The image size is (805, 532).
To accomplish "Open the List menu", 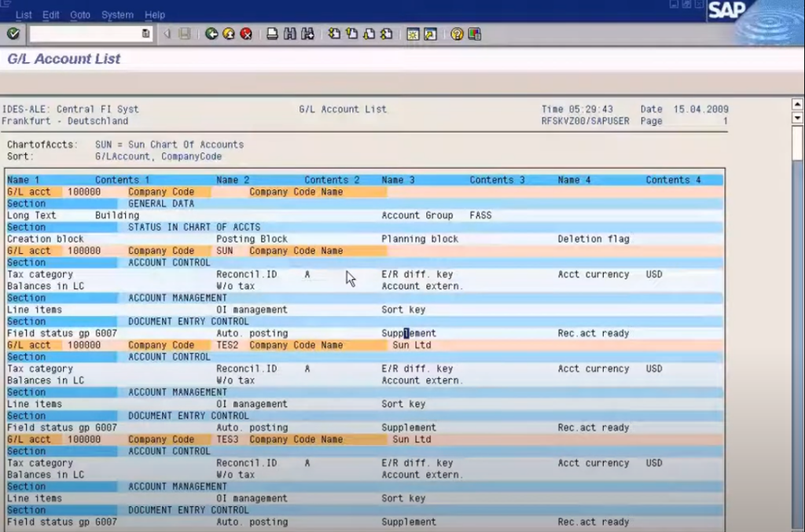I will tap(24, 15).
